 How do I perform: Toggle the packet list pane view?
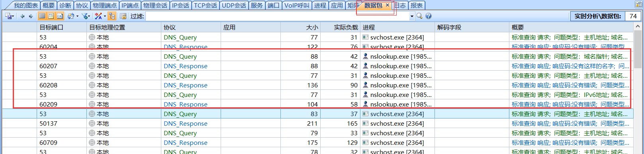[42, 16]
